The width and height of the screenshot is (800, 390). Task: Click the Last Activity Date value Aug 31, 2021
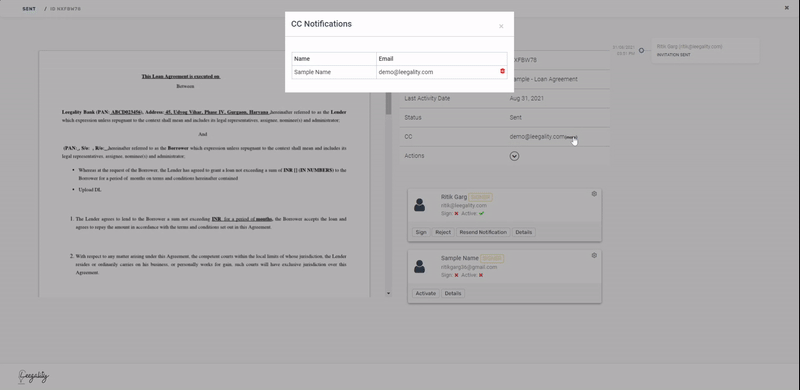click(528, 99)
